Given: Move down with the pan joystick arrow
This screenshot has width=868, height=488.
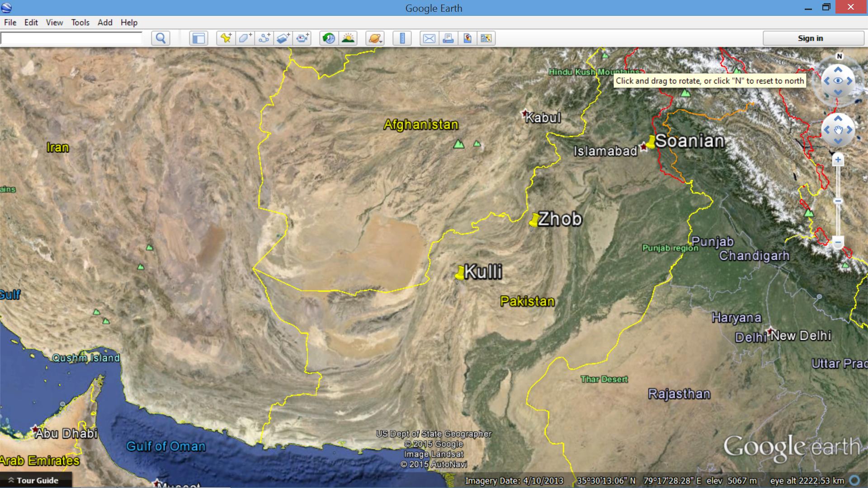Looking at the screenshot, I should click(838, 141).
